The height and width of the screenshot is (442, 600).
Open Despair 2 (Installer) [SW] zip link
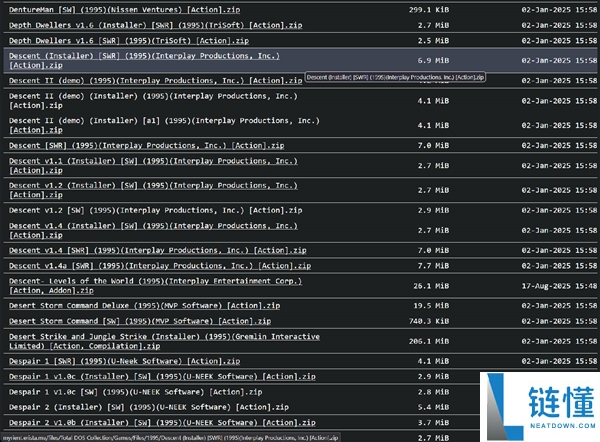(x=149, y=407)
